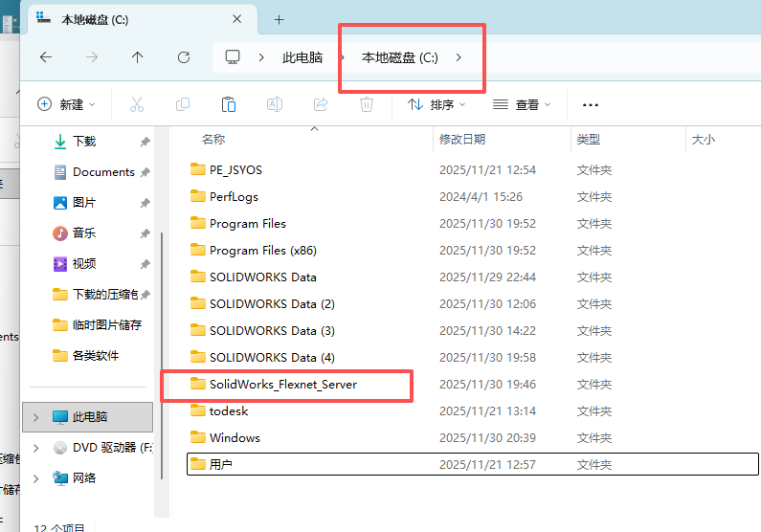Go back with the left arrow button

[46, 57]
